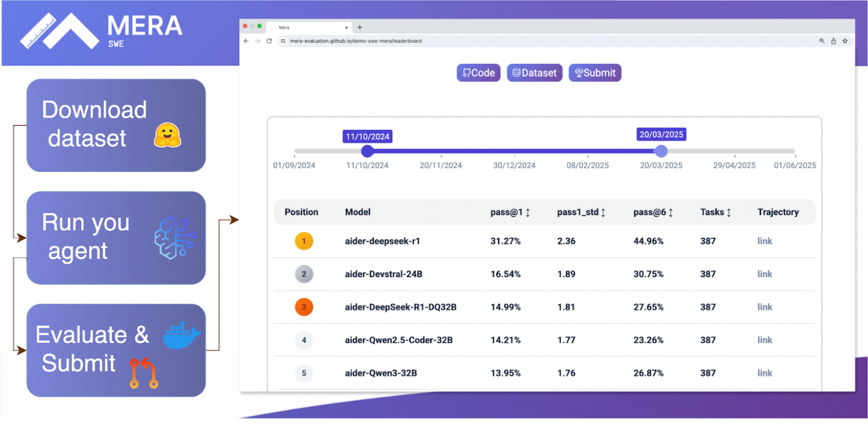
Task: View site information icon in address bar
Action: tap(283, 41)
